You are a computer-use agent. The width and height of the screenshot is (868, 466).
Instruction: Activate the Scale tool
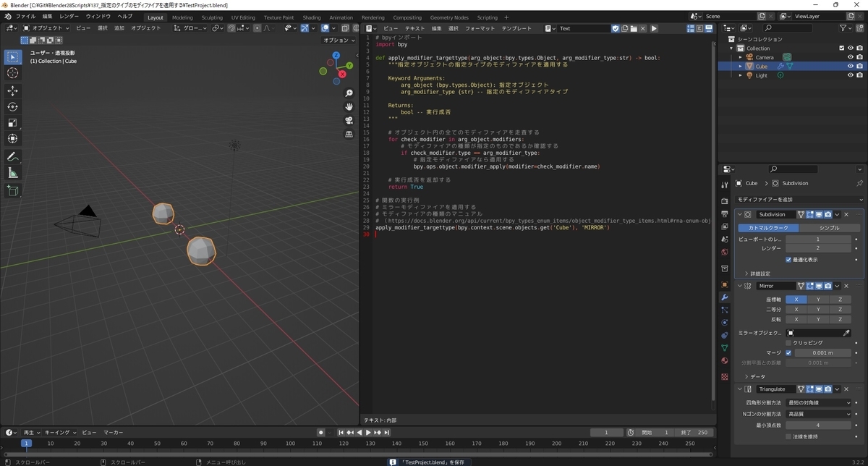13,122
